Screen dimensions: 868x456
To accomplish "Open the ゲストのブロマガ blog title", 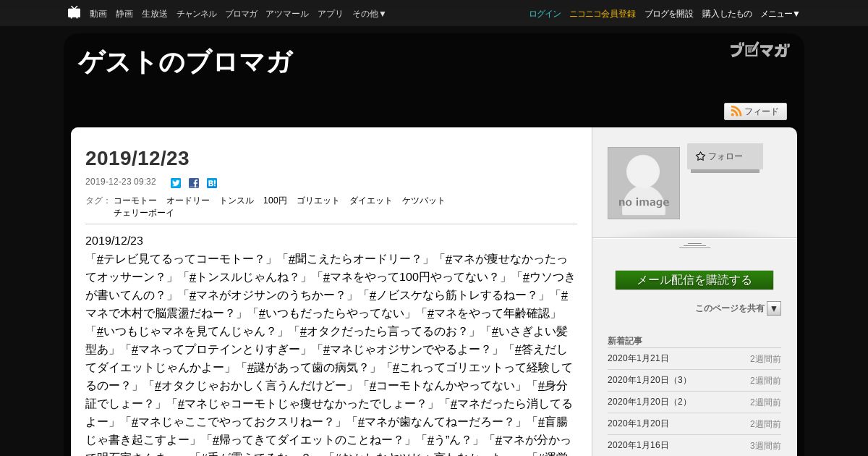I will click(185, 62).
